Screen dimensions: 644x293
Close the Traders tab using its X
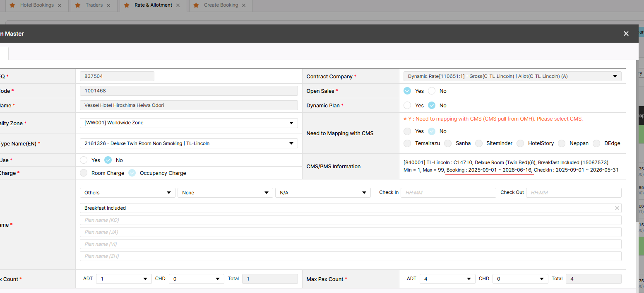108,5
